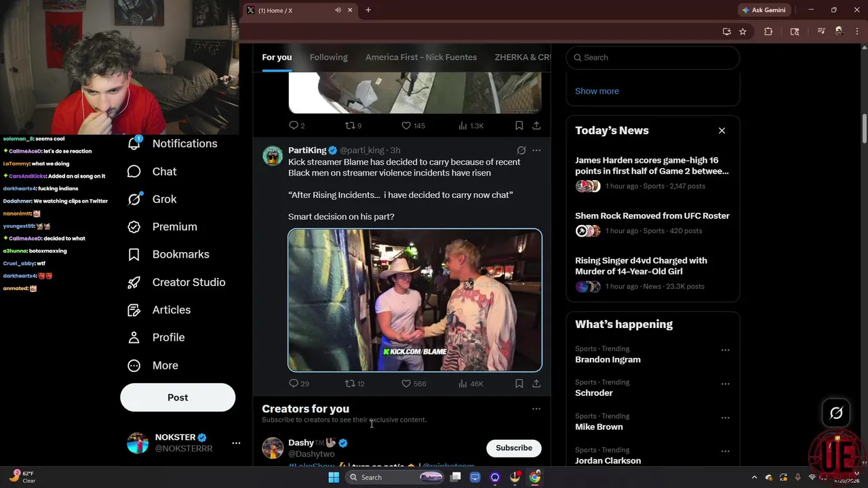Open options for Brandon Ingram trend
This screenshot has height=488, width=868.
coord(725,350)
